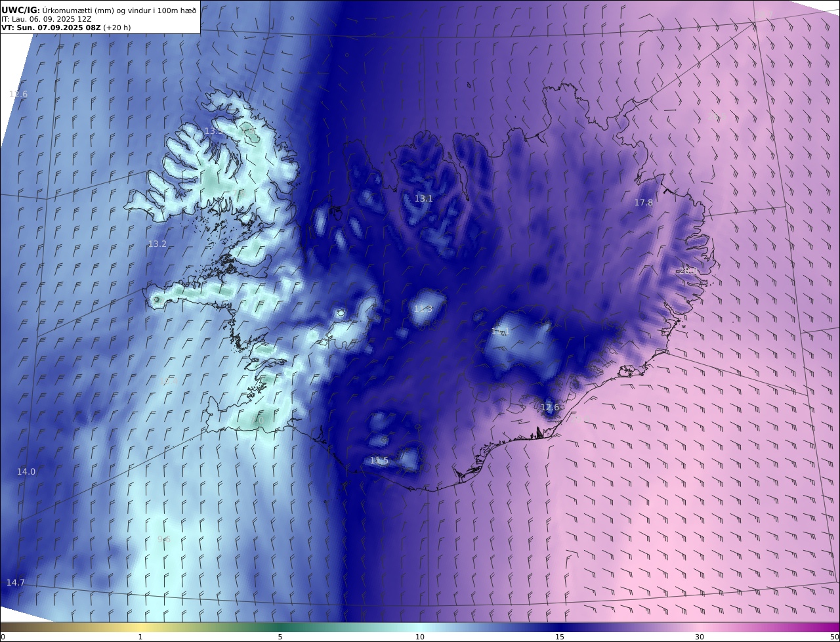840x642 pixels.
Task: Pick the pink colorbar segment above the 30 tick
Action: [700, 627]
